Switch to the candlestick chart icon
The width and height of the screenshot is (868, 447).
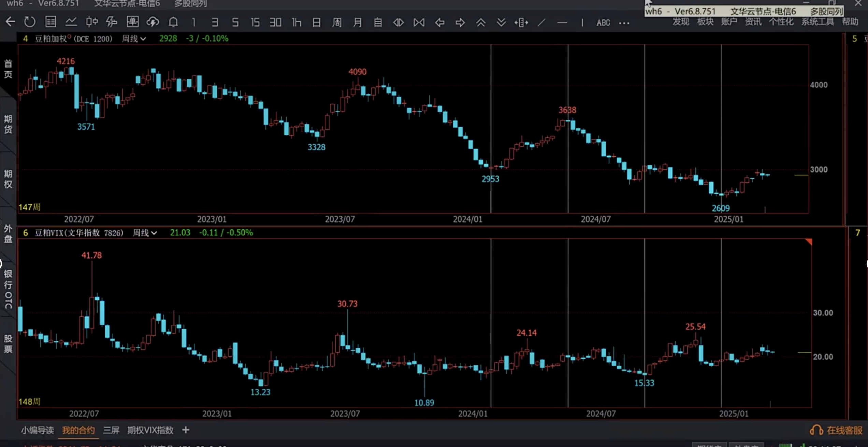coord(91,23)
